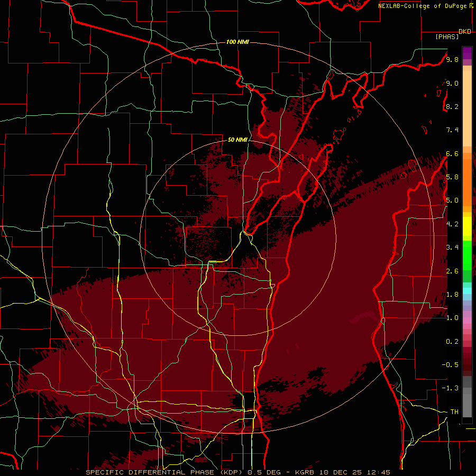The height and width of the screenshot is (476, 476).
Task: Click the 9.0 value on the legend
Action: [452, 83]
